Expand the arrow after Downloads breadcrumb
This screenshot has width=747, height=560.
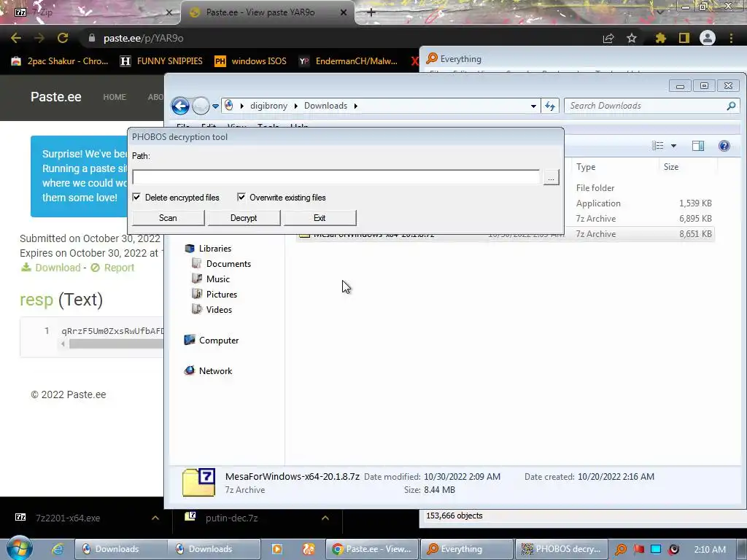(x=355, y=106)
